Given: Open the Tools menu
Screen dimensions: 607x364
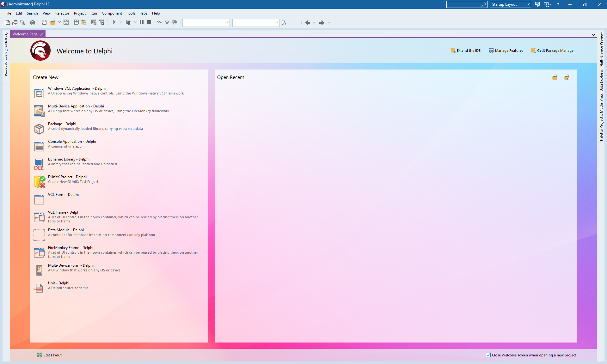Looking at the screenshot, I should 131,13.
